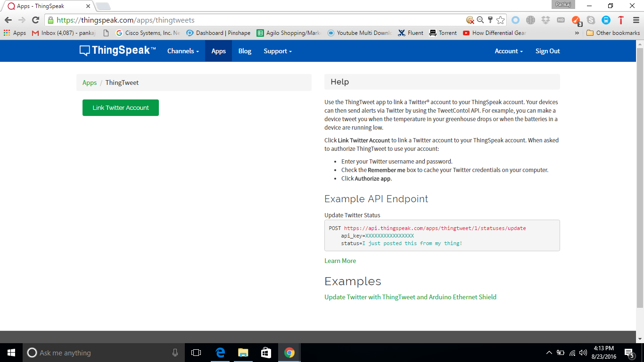Launch Microsoft Edge from the taskbar
Image resolution: width=644 pixels, height=362 pixels.
[x=220, y=353]
